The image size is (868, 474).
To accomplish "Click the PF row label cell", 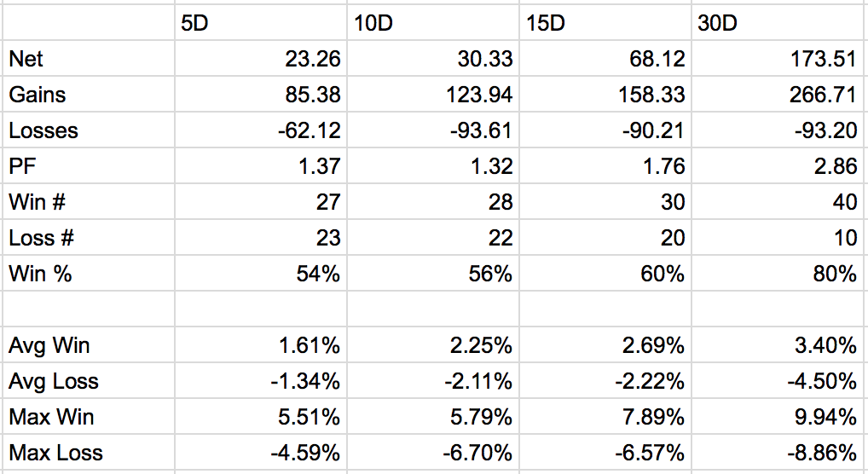I will tap(89, 165).
